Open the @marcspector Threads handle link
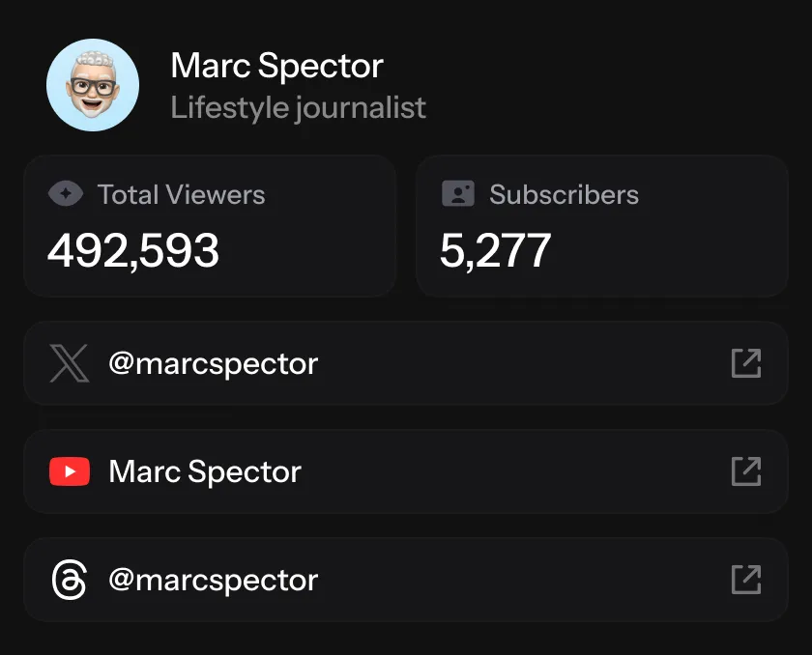The height and width of the screenshot is (655, 812). [213, 580]
